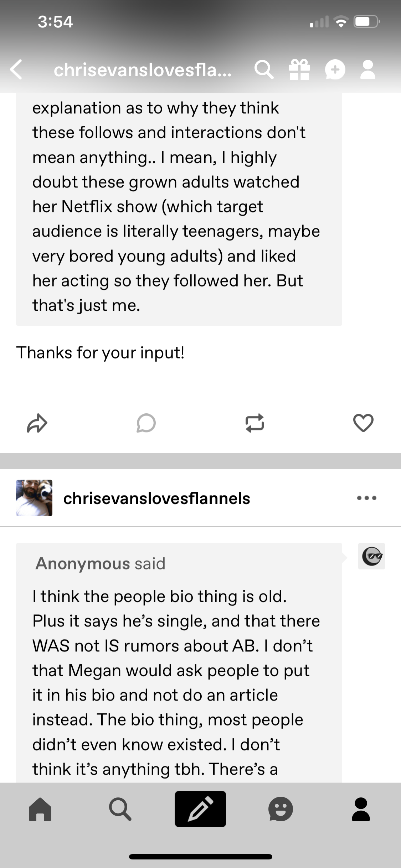Go to Home tab in bottom bar

tap(40, 809)
